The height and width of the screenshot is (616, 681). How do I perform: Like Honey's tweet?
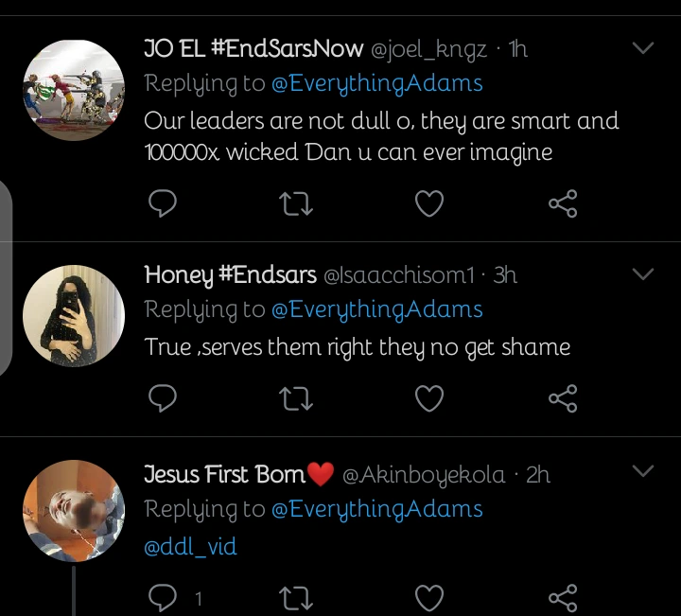[429, 399]
